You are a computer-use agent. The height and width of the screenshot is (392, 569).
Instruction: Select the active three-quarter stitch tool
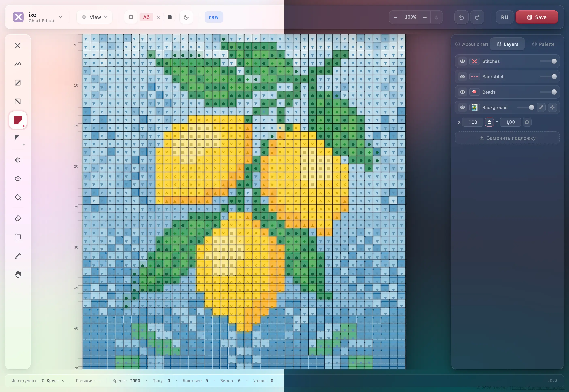[18, 120]
